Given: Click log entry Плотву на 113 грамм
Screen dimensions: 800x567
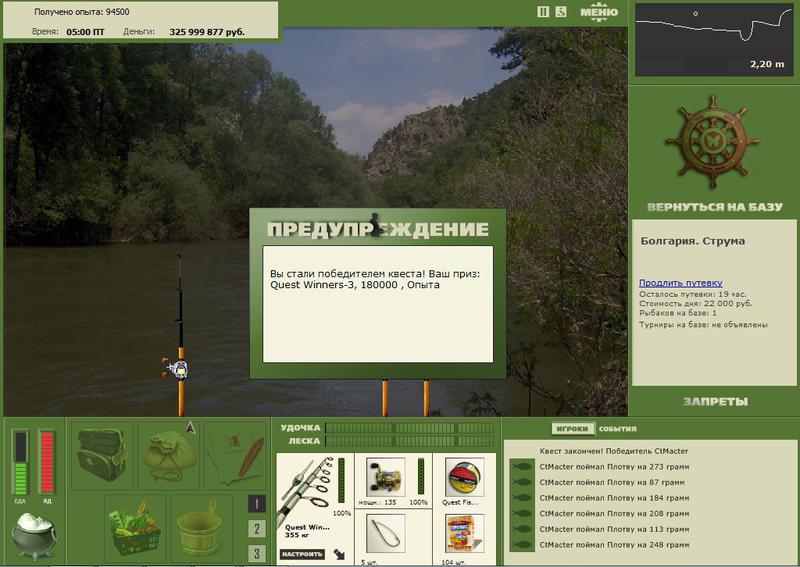Looking at the screenshot, I should tap(614, 529).
